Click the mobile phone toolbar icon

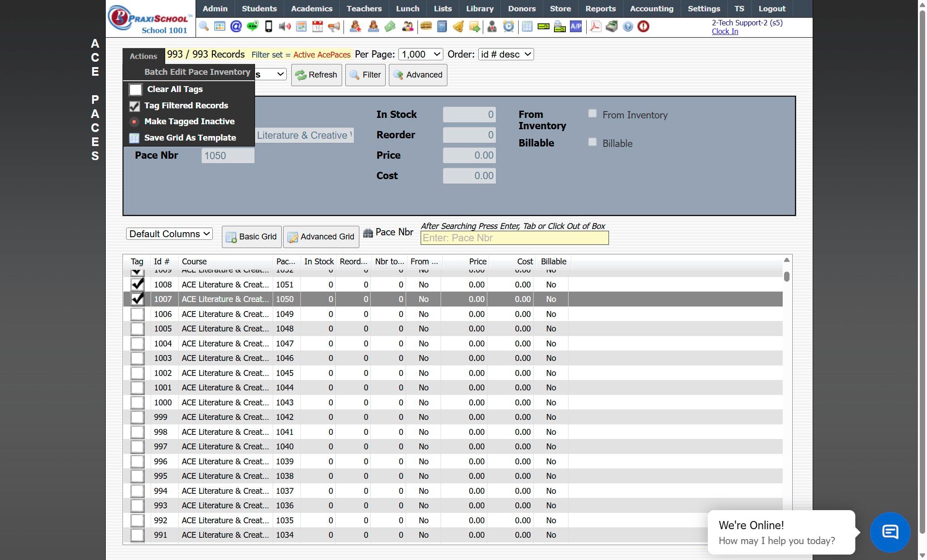(x=269, y=26)
